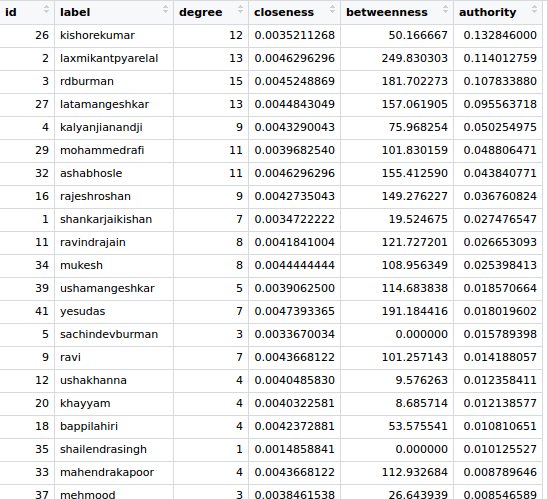
Task: Select the ushakhanna label cell
Action: pos(114,381)
